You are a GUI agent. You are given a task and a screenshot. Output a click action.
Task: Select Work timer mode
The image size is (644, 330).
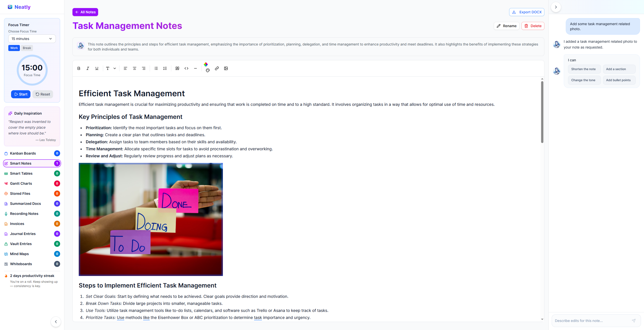tap(14, 48)
